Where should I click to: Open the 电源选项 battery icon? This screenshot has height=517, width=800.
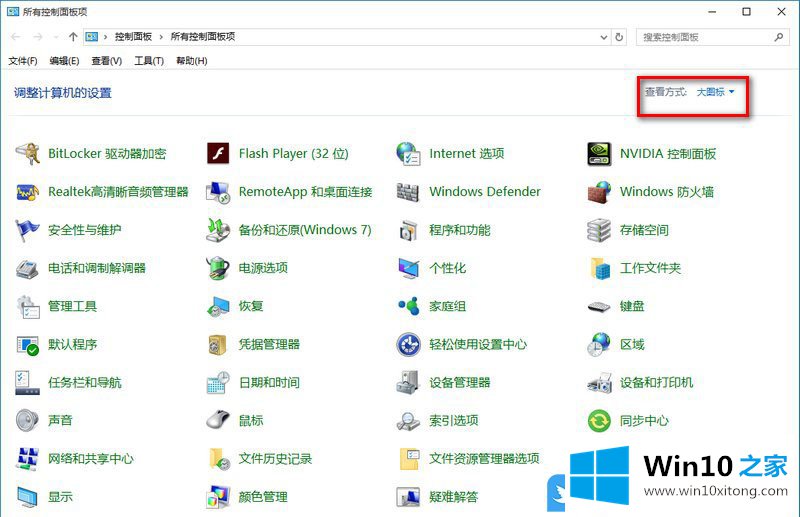[x=218, y=268]
